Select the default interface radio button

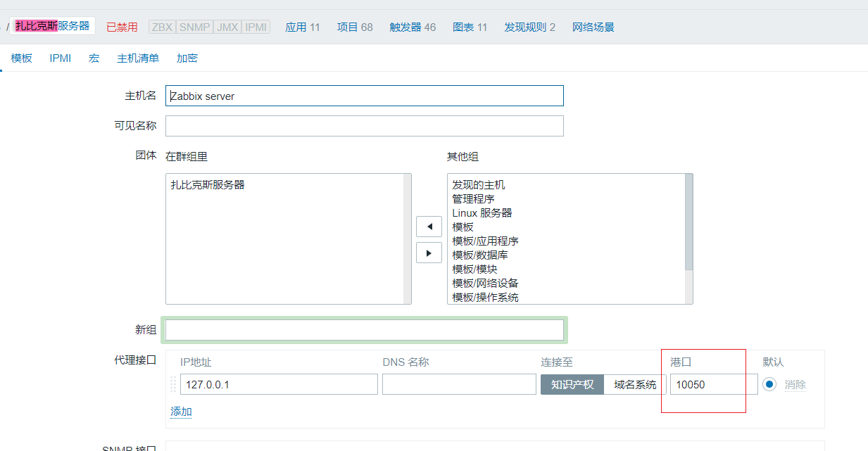(769, 384)
